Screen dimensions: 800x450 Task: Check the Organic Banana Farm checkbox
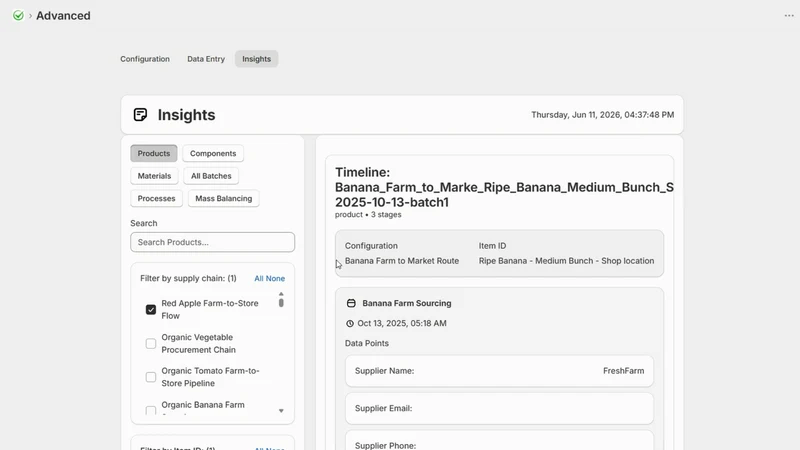tap(151, 410)
